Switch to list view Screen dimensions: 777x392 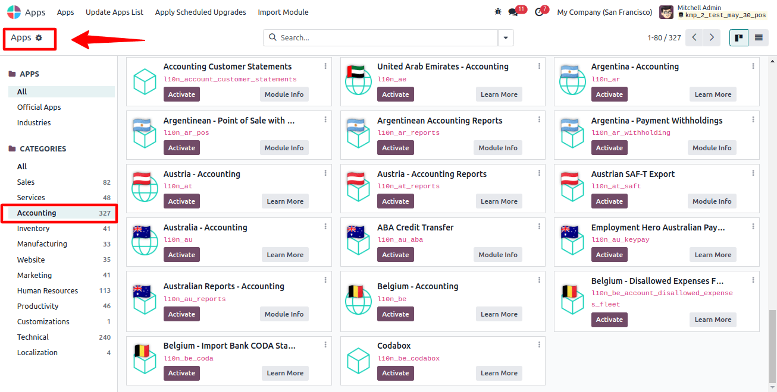click(x=758, y=38)
